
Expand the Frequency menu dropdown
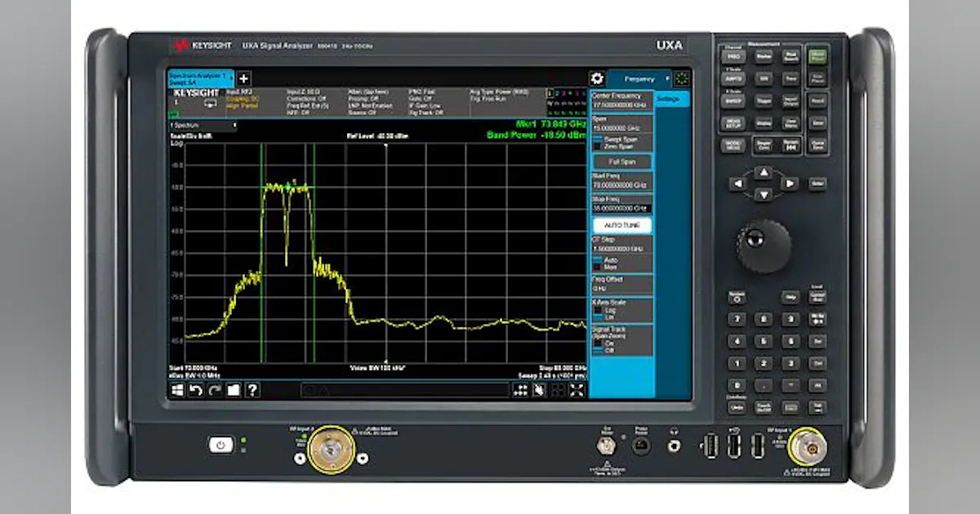(x=639, y=78)
